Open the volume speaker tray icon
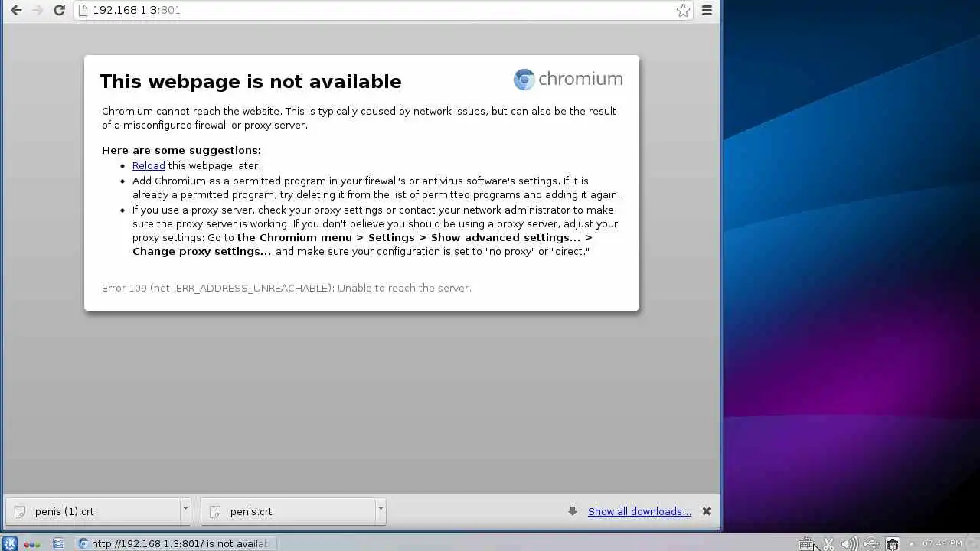Screen dimensions: 980x551 tap(849, 544)
